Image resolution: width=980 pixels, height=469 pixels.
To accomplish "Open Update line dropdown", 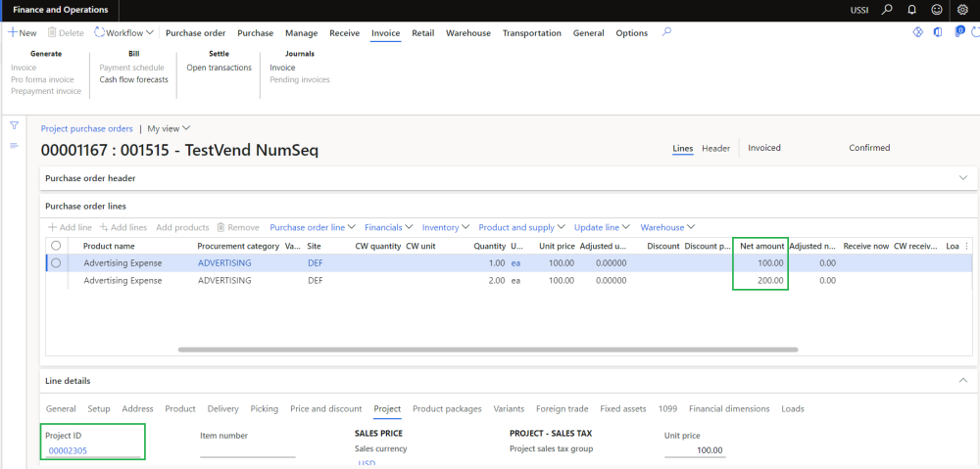I will [x=602, y=227].
